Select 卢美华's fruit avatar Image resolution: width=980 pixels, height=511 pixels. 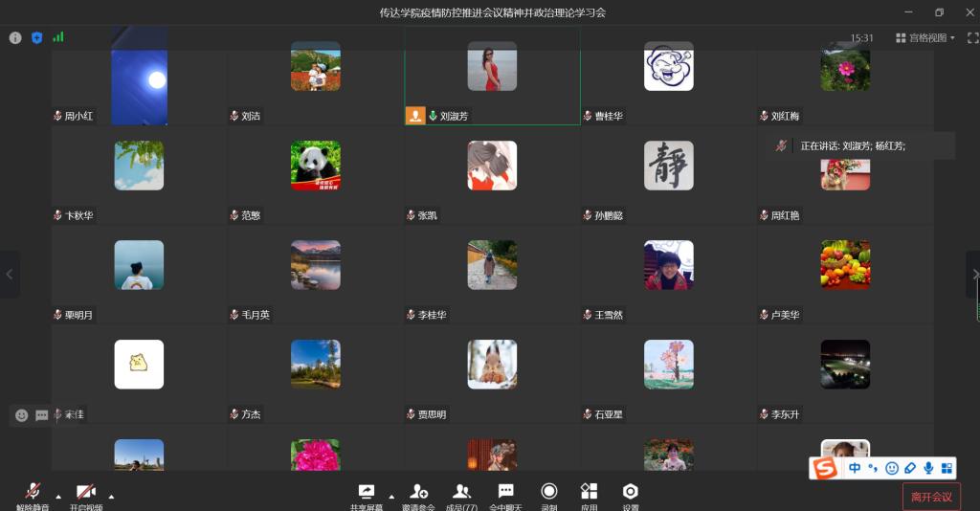[845, 265]
